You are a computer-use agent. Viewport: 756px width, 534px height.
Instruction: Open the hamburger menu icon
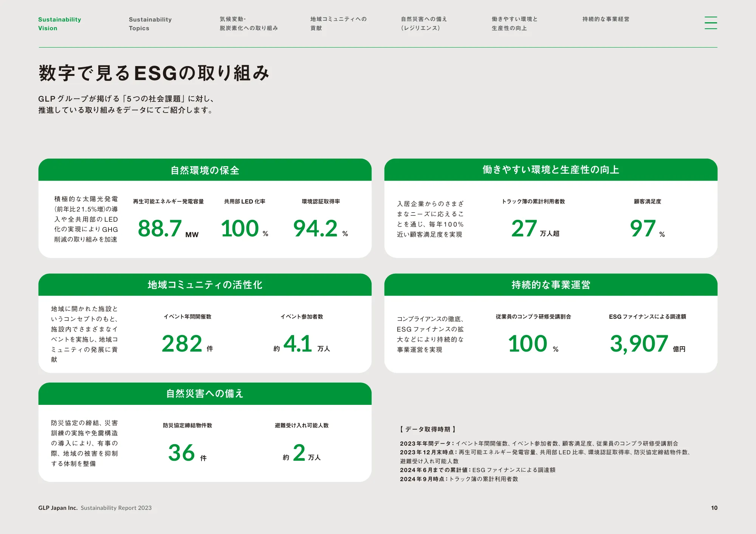711,23
